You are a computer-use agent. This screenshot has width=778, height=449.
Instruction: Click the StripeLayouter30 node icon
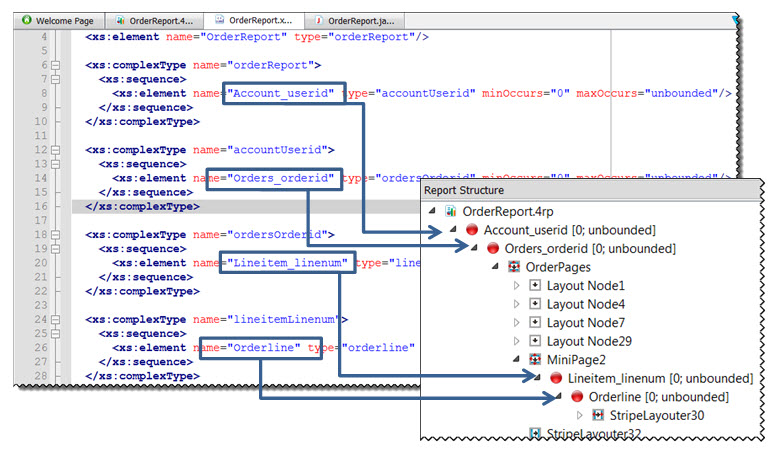pos(598,415)
